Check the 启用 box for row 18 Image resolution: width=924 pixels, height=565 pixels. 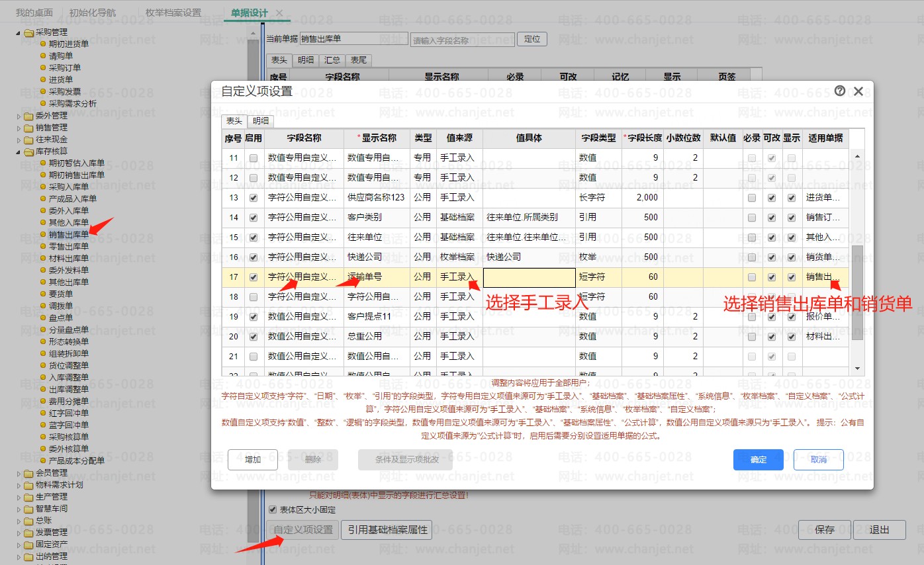(x=253, y=297)
